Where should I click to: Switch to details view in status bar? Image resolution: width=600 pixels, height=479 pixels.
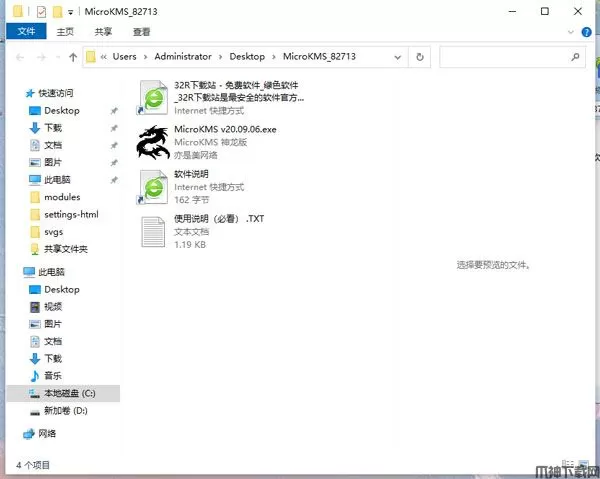568,464
